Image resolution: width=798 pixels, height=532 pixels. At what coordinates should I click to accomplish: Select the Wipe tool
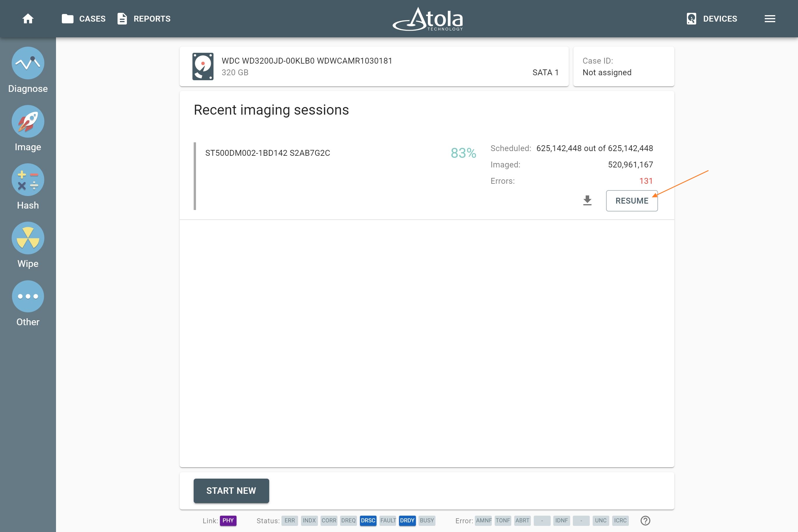[x=28, y=245]
